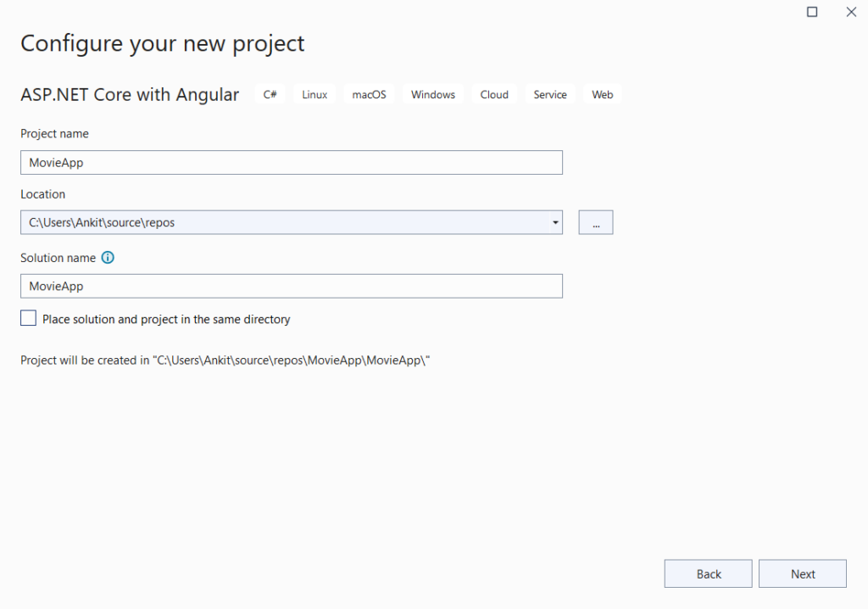
Task: Select the Project name input field
Action: tap(291, 162)
